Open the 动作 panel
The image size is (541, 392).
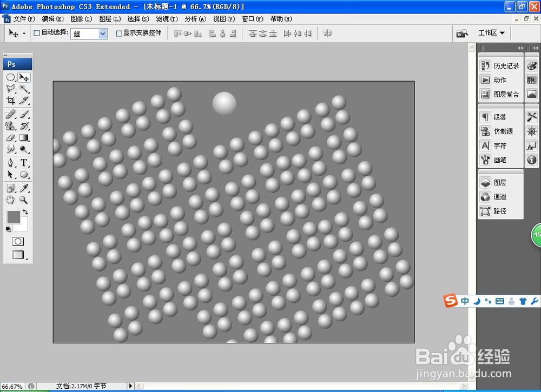(x=500, y=80)
